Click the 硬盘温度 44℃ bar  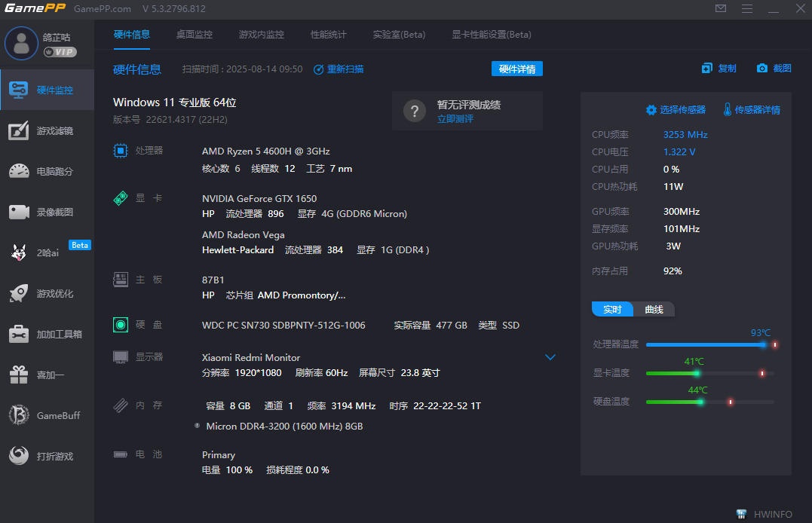711,402
